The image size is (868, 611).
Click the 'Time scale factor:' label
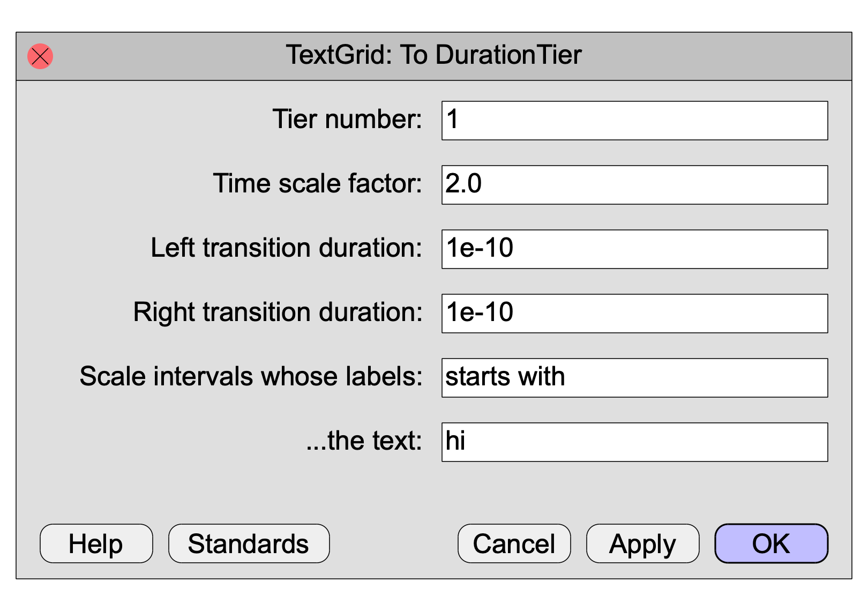318,183
